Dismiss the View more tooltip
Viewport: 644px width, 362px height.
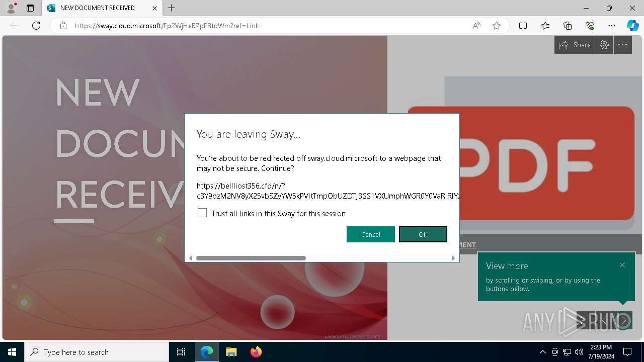622,265
